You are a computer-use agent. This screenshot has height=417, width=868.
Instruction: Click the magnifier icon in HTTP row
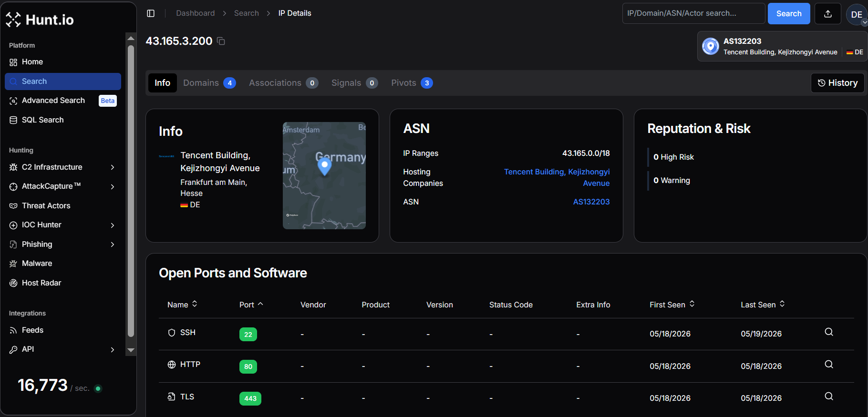pyautogui.click(x=829, y=365)
